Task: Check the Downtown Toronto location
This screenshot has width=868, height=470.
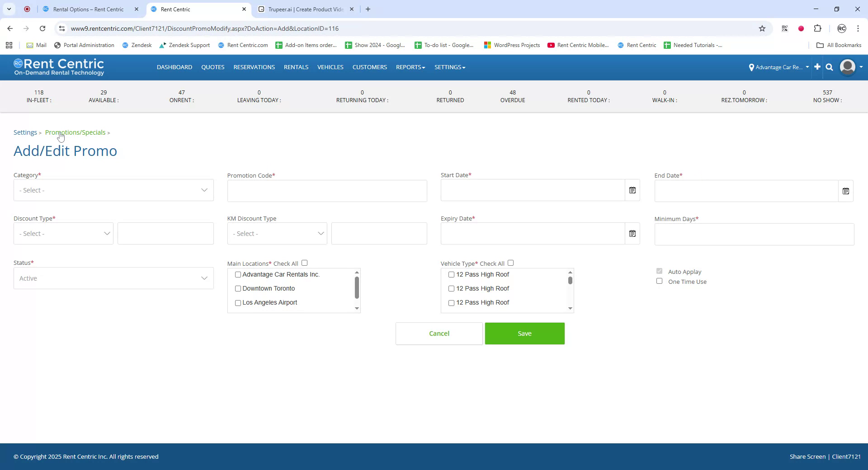Action: 238,288
